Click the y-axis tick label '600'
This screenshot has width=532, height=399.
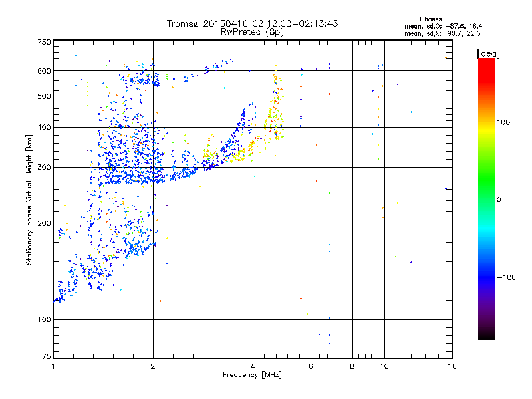tap(44, 71)
